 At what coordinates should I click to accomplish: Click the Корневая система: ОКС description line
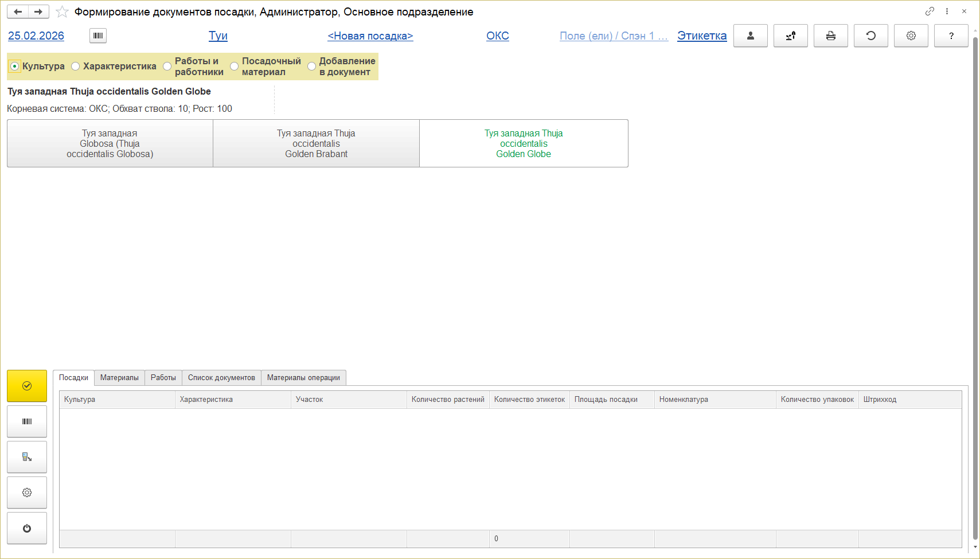click(x=119, y=108)
